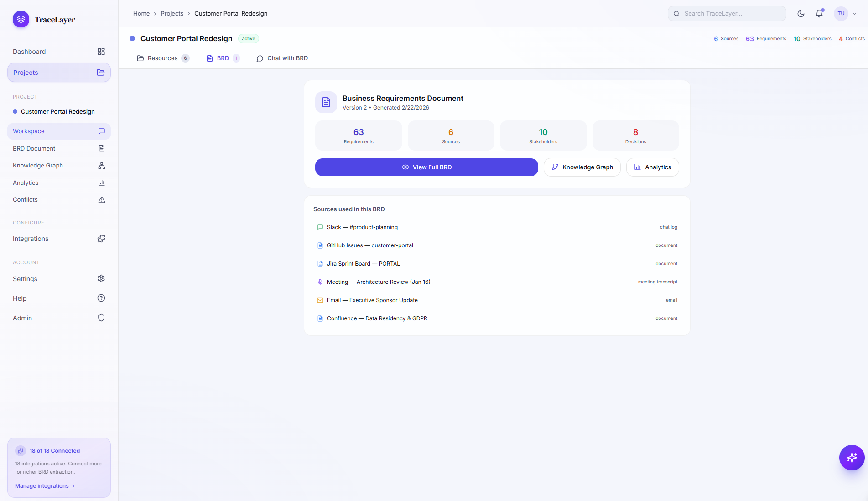Click the Analytics button in the BRD card

click(x=652, y=167)
